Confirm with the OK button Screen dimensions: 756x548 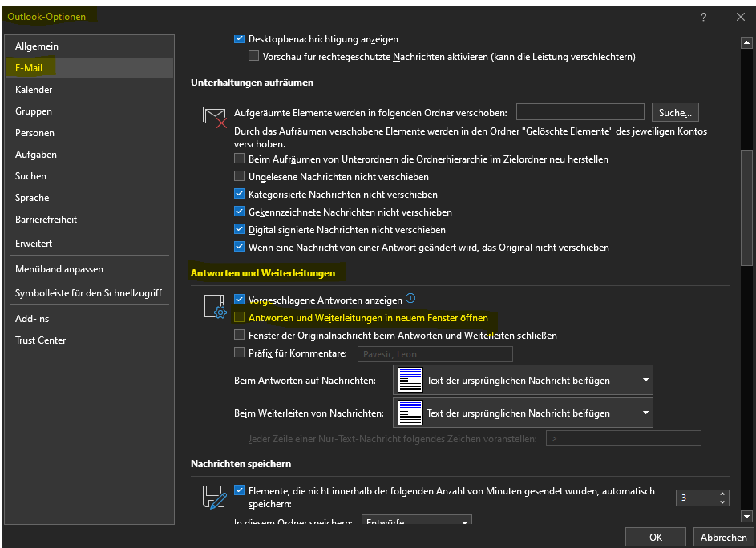pyautogui.click(x=656, y=537)
